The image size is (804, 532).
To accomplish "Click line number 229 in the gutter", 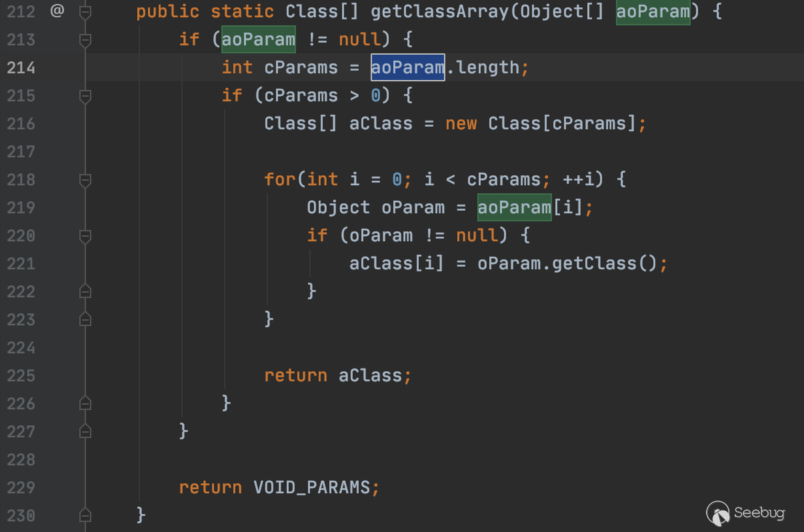I will tap(20, 488).
